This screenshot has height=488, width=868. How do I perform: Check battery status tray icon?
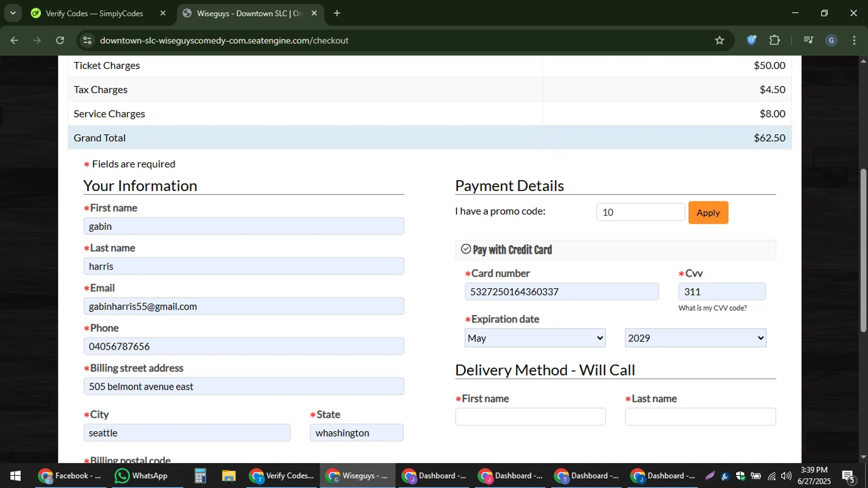756,476
